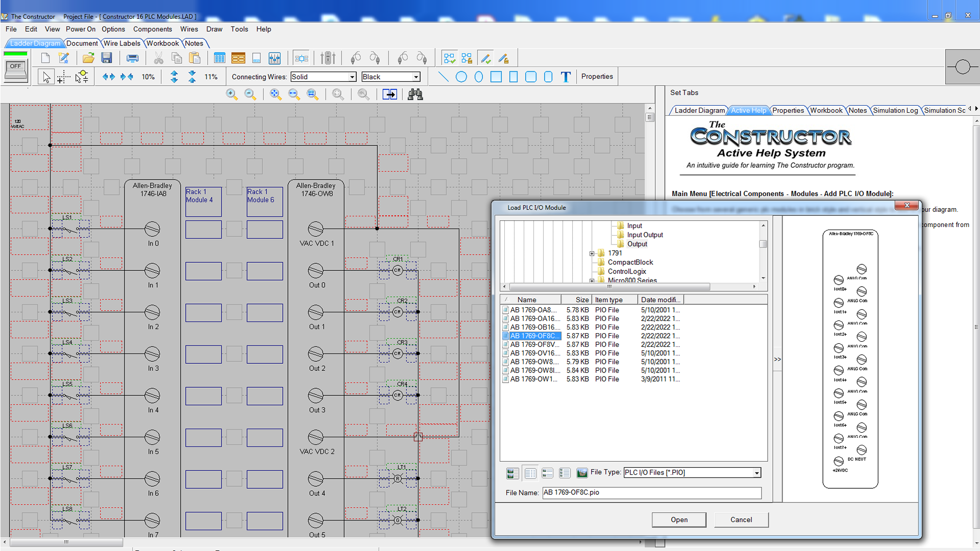Screen dimensions: 980x551
Task: Open the Connecting Wires Solid dropdown
Action: [x=352, y=77]
